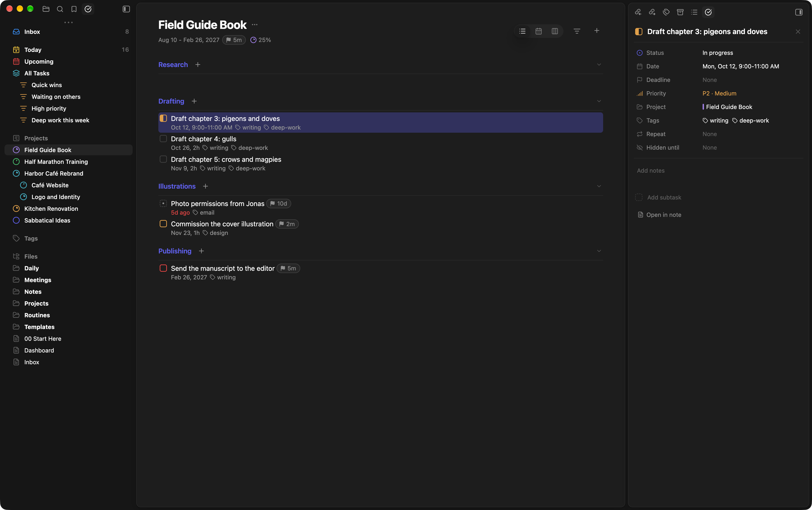This screenshot has width=812, height=510.
Task: Open the Field Guide Book more options ellipsis
Action: (x=255, y=25)
